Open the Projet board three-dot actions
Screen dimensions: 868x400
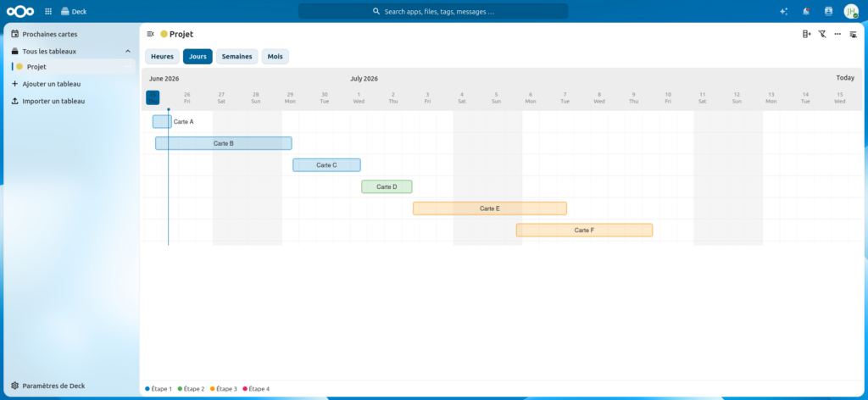(128, 66)
